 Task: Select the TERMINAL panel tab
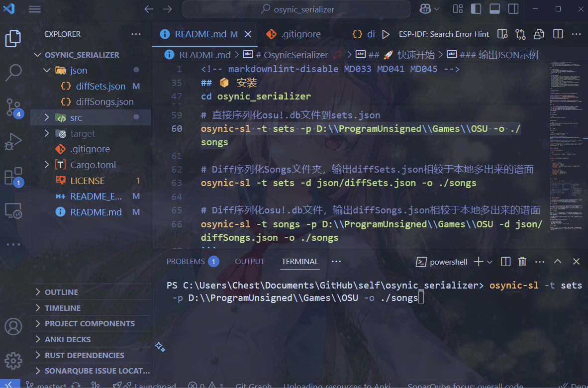click(300, 262)
